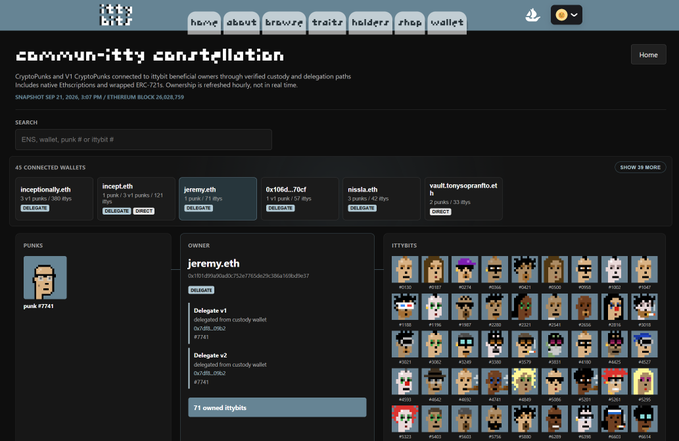Select the vault.tonysopranfto.eth wallet card
679x441 pixels.
point(463,199)
